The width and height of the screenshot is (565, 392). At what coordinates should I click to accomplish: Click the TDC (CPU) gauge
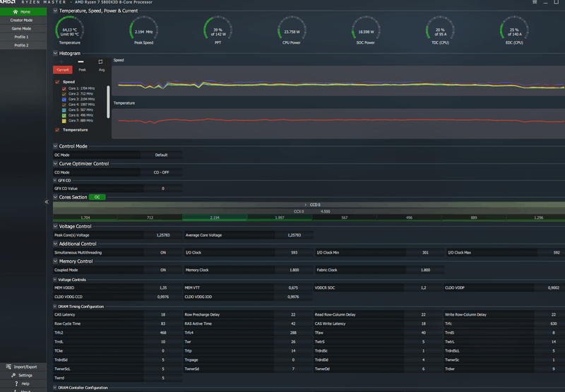coord(440,30)
